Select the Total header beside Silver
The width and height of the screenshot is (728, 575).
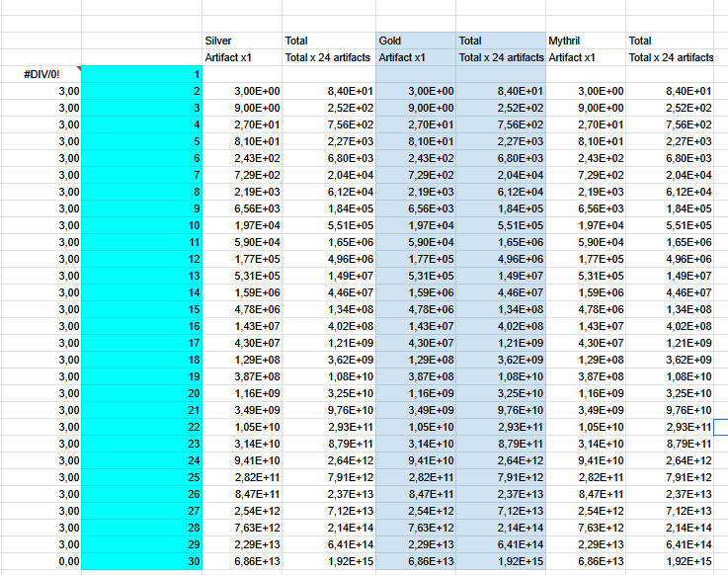click(329, 41)
